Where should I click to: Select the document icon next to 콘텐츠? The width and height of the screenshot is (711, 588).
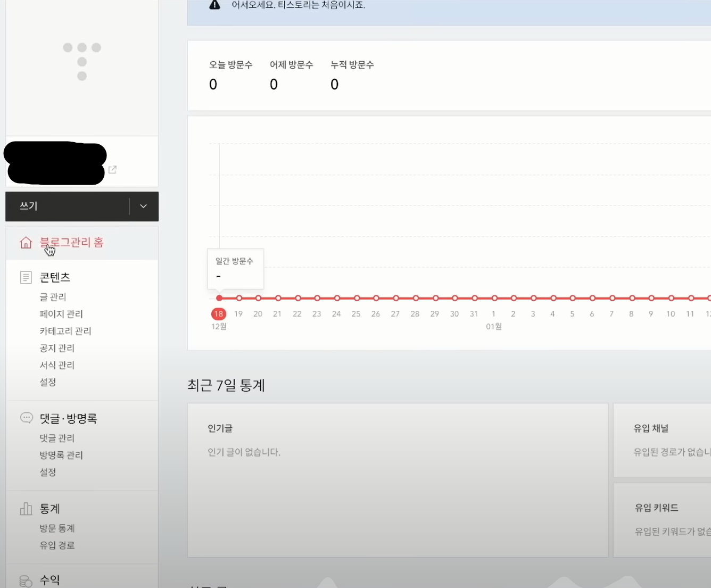(26, 277)
